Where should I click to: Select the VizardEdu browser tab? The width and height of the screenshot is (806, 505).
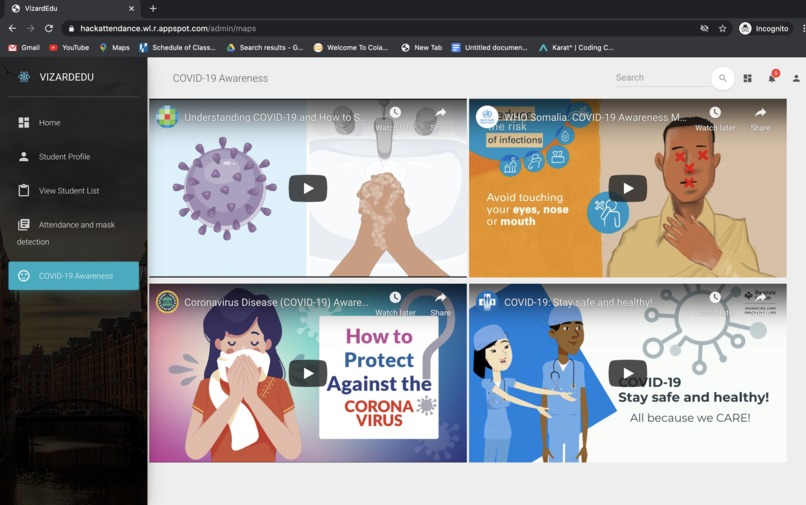pyautogui.click(x=72, y=8)
